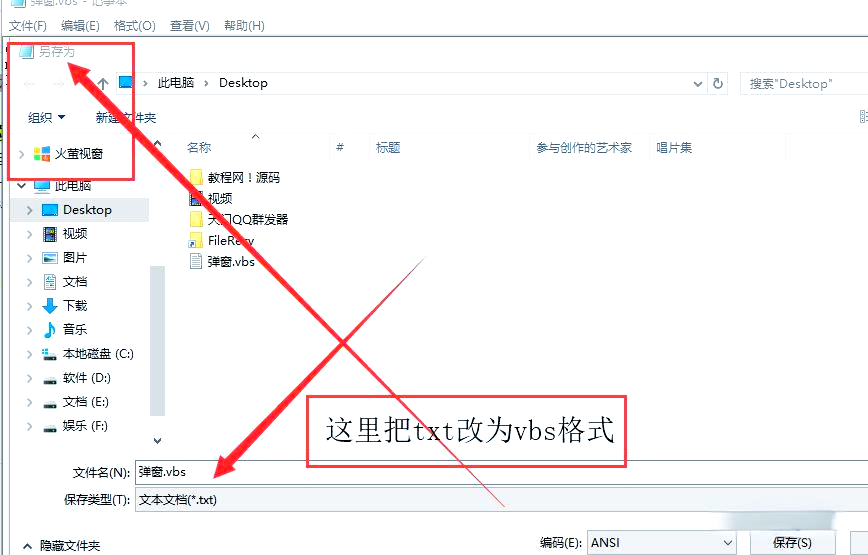868x555 pixels.
Task: Expand the Desktop tree node
Action: 29,210
